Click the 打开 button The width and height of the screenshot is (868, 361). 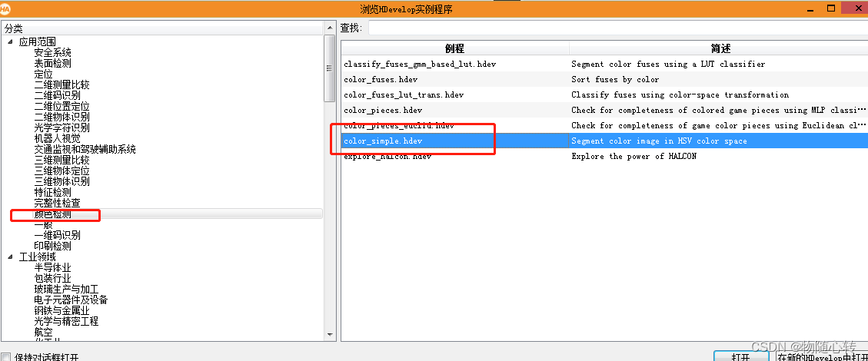pyautogui.click(x=740, y=356)
